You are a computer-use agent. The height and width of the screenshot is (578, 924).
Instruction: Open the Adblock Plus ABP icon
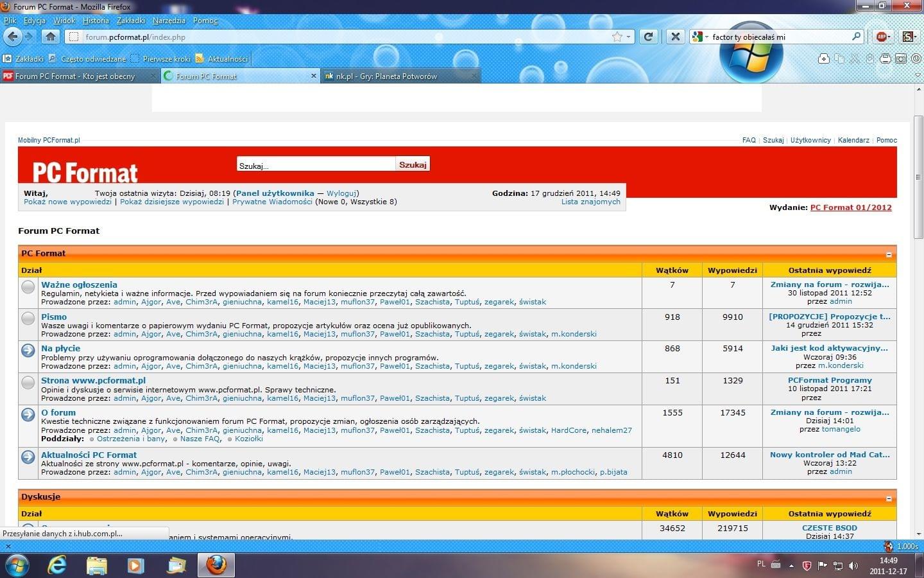(x=882, y=37)
